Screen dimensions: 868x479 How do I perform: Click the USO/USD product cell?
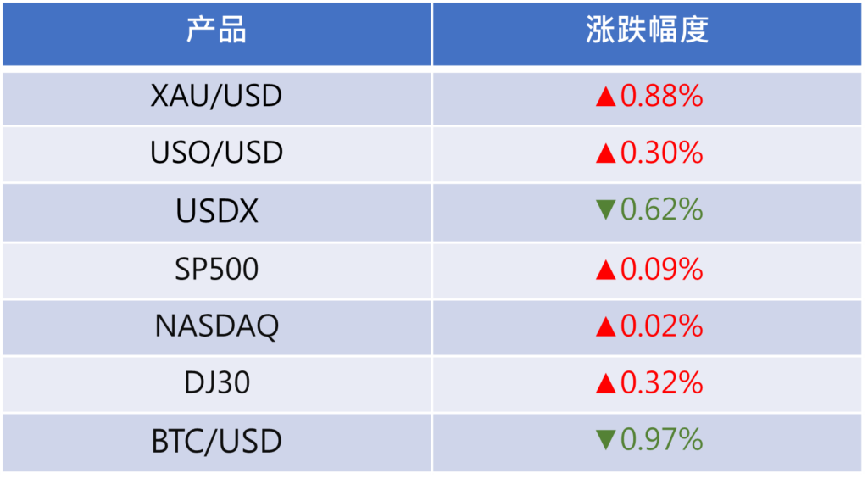point(216,153)
